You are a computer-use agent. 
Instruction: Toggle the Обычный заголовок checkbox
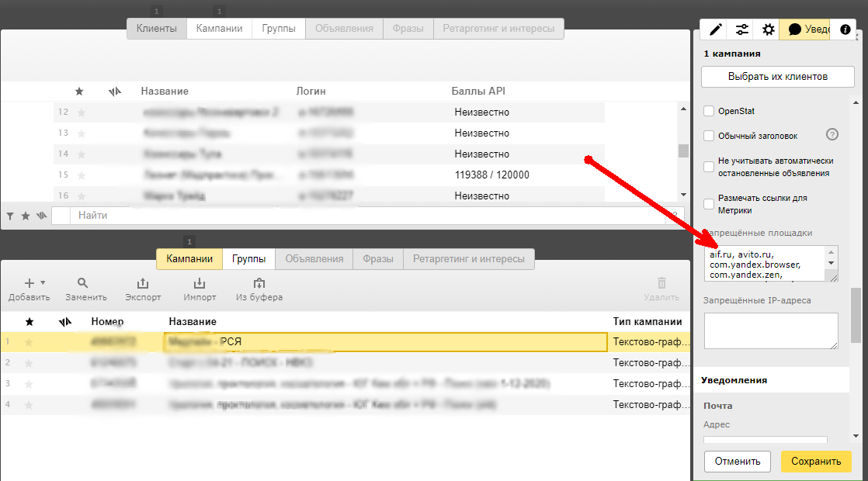[709, 136]
